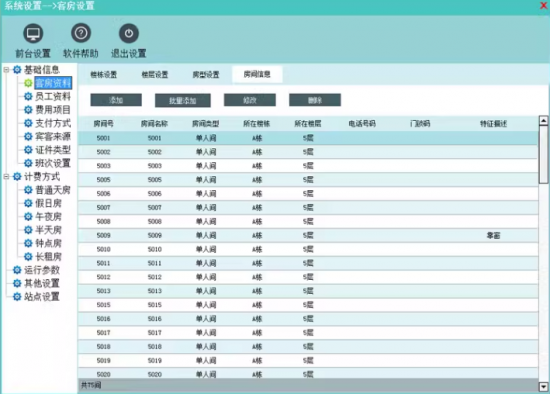Select the 长租房 tree item
The height and width of the screenshot is (394, 550).
(48, 256)
